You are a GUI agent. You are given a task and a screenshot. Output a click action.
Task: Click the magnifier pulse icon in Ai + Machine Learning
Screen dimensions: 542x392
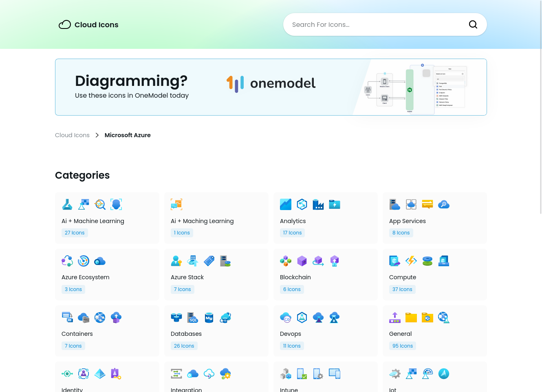pos(100,204)
